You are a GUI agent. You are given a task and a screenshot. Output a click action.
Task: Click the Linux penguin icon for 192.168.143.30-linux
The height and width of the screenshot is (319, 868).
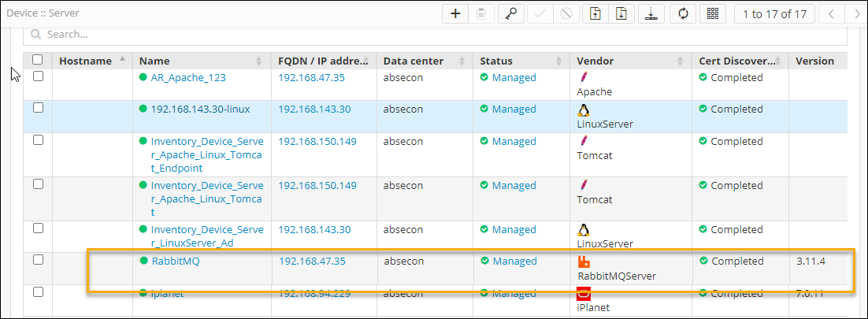(x=582, y=109)
